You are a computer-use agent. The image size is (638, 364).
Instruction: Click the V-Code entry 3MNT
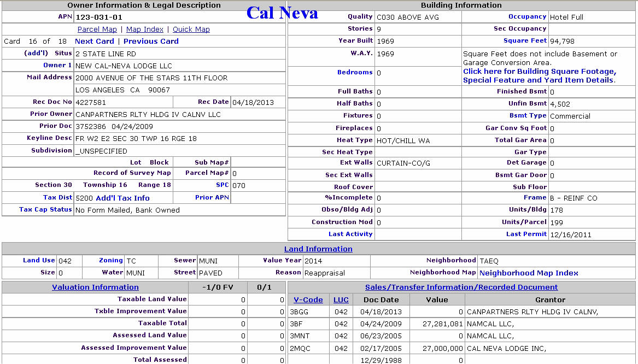300,336
